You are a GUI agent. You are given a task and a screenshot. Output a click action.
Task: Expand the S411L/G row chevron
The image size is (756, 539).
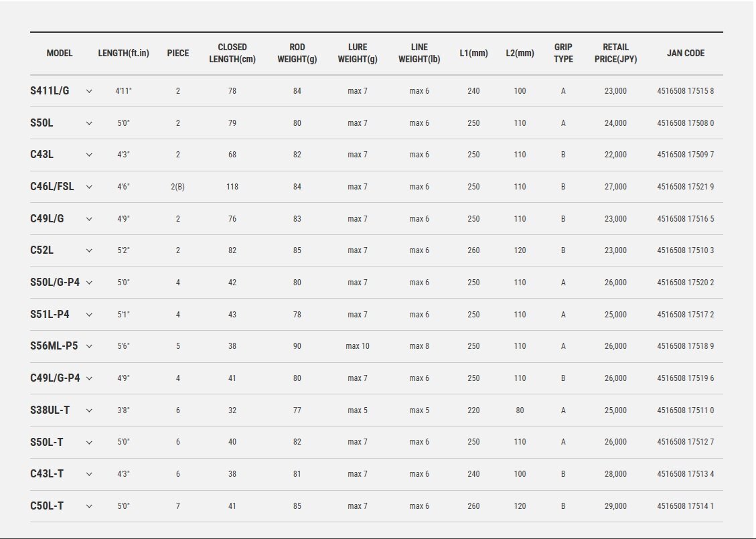coord(89,91)
